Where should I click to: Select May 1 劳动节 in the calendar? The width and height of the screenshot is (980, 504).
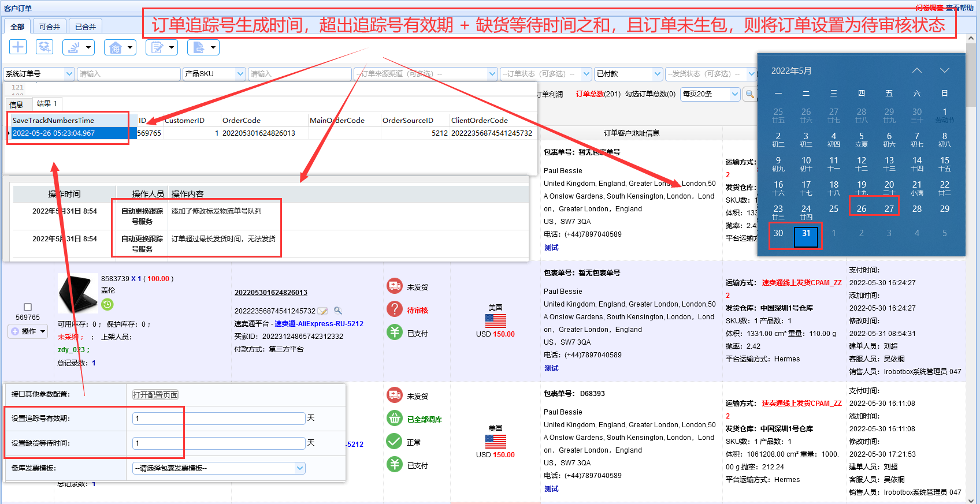[x=945, y=115]
